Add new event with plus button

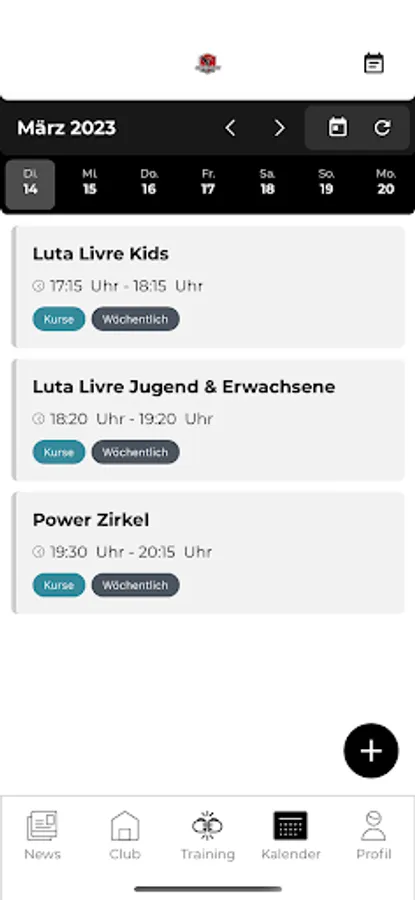tap(371, 751)
